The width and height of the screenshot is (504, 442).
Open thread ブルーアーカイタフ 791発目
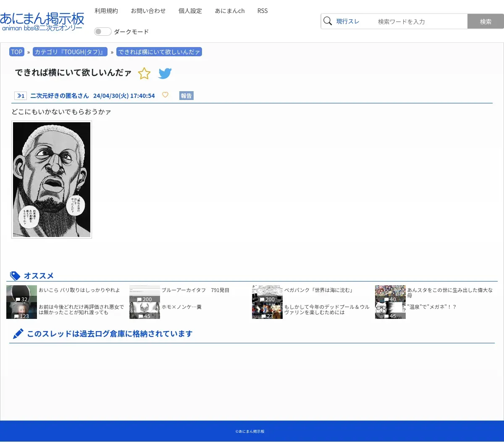(x=196, y=290)
